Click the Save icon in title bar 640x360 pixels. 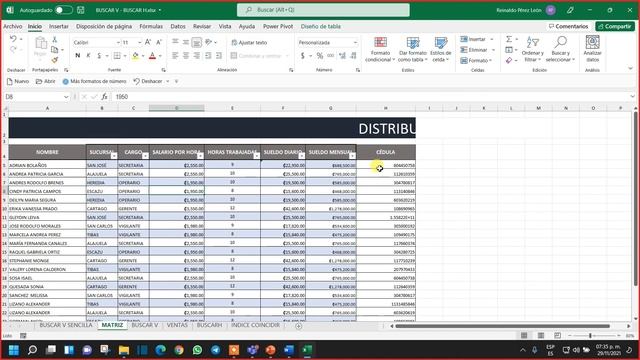pyautogui.click(x=81, y=10)
